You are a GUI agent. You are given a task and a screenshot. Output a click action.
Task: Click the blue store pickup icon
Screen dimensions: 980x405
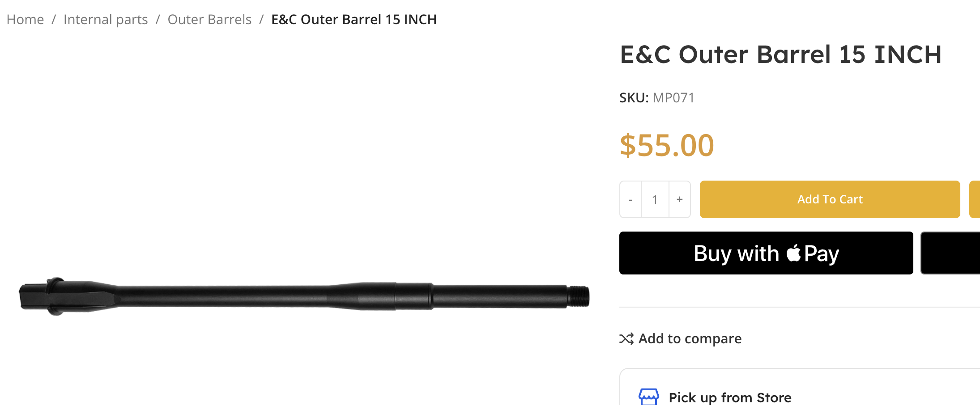click(x=648, y=397)
